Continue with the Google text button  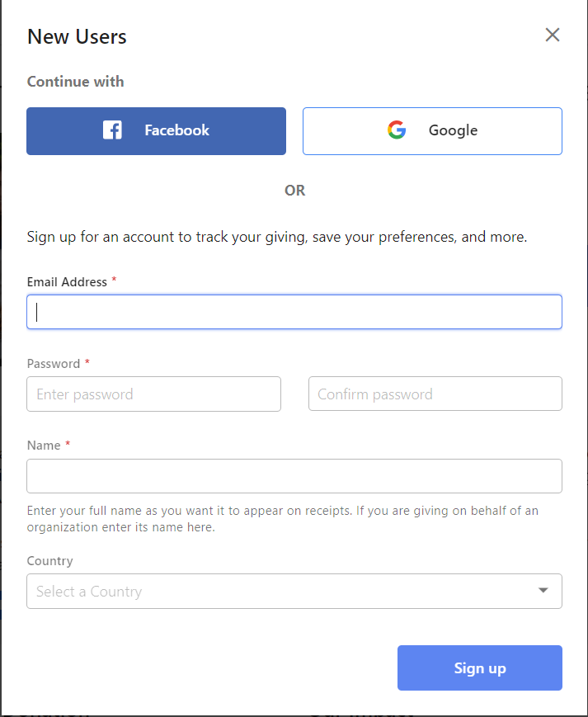(x=432, y=131)
